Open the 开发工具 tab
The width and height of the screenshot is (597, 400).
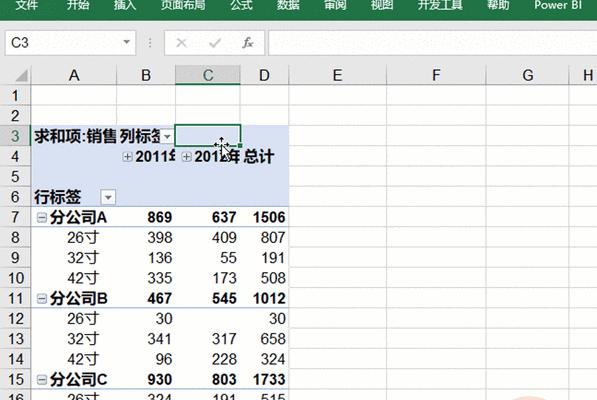point(440,5)
